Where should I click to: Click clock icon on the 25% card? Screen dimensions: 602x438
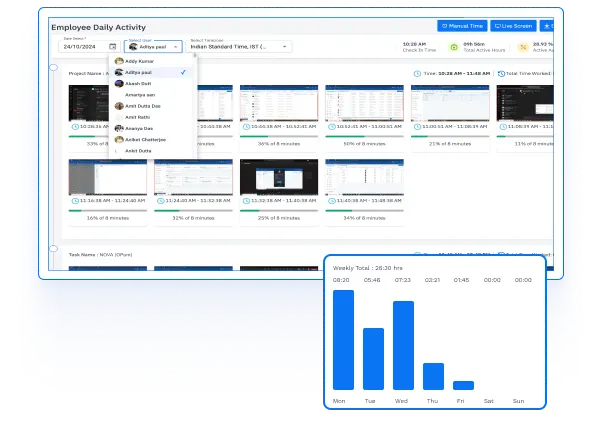246,201
